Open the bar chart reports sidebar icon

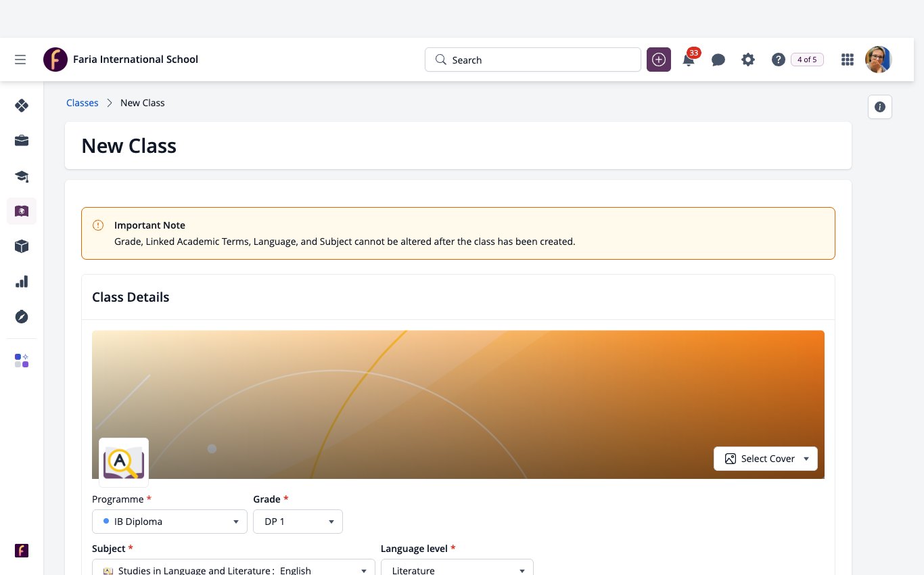[22, 281]
